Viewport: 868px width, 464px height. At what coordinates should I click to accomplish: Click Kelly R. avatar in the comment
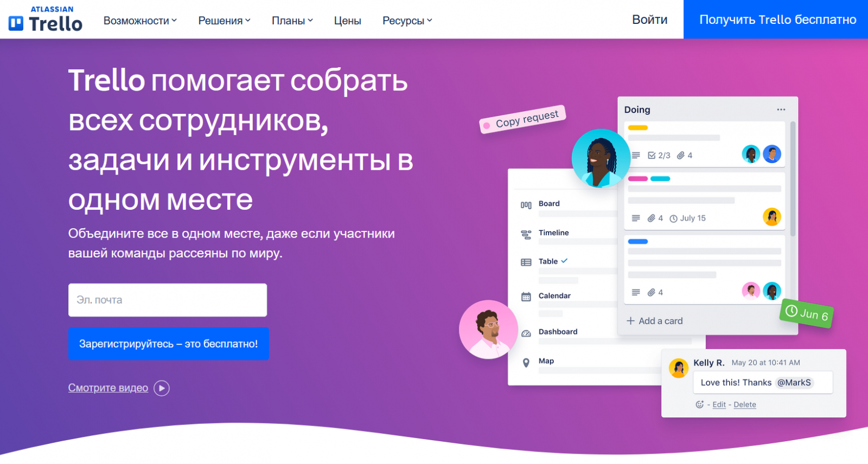679,368
